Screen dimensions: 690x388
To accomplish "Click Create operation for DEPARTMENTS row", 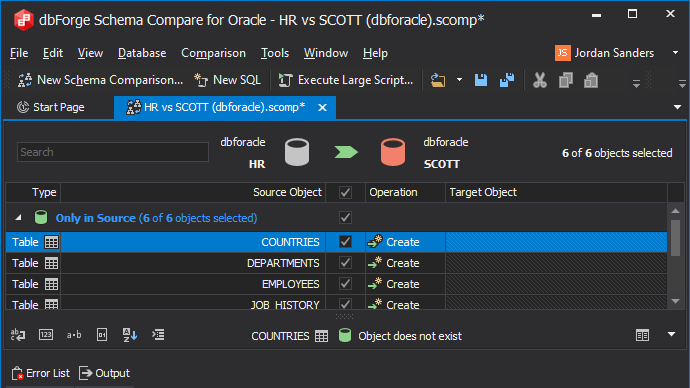I will (x=394, y=263).
